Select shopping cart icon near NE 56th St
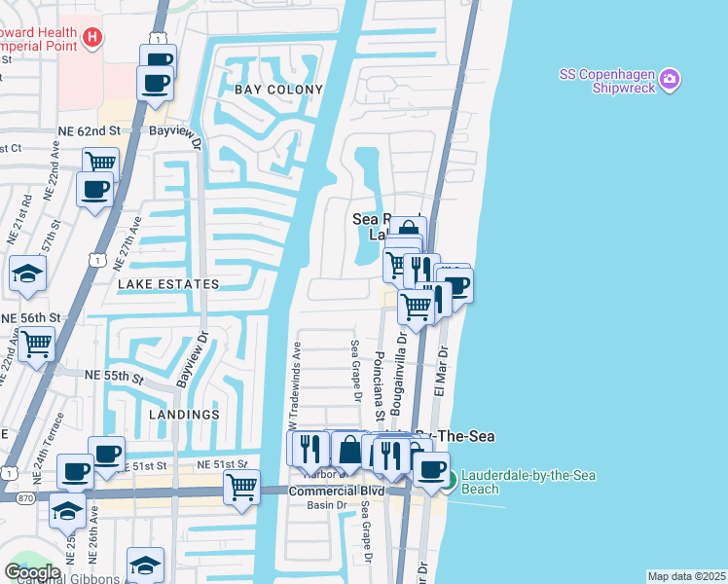 pyautogui.click(x=36, y=343)
